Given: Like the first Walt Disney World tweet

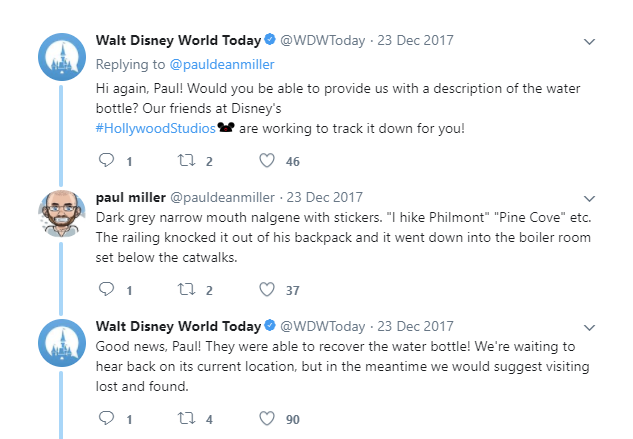Looking at the screenshot, I should (x=267, y=161).
